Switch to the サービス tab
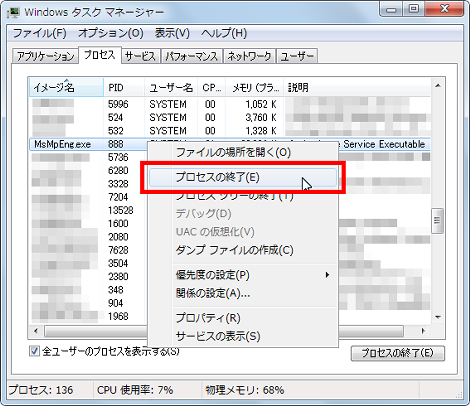This screenshot has height=406, width=470. point(140,56)
